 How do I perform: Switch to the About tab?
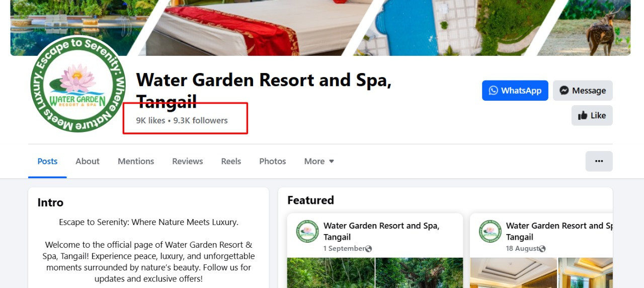(88, 161)
